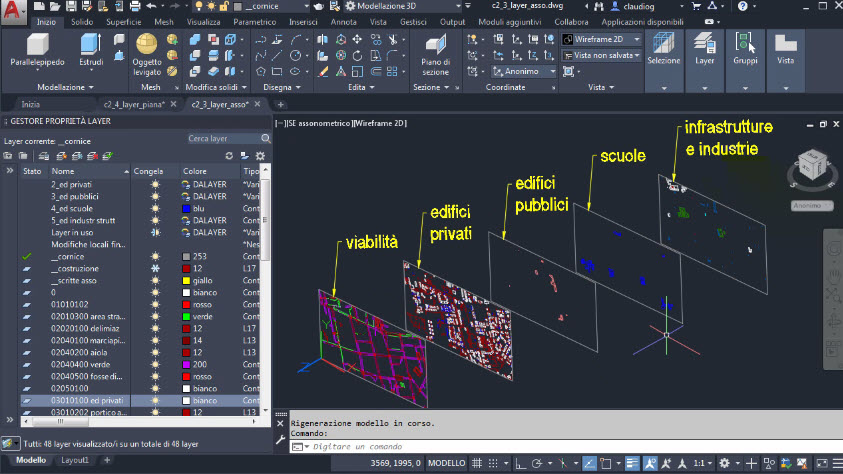Switch to the Layout1 tab
Viewport: 843px width, 474px height.
[x=74, y=460]
